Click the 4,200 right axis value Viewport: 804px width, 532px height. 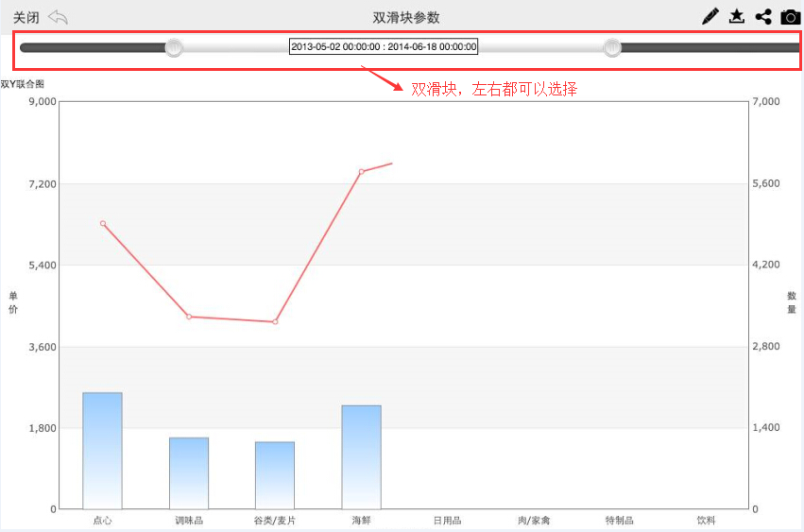pyautogui.click(x=766, y=265)
